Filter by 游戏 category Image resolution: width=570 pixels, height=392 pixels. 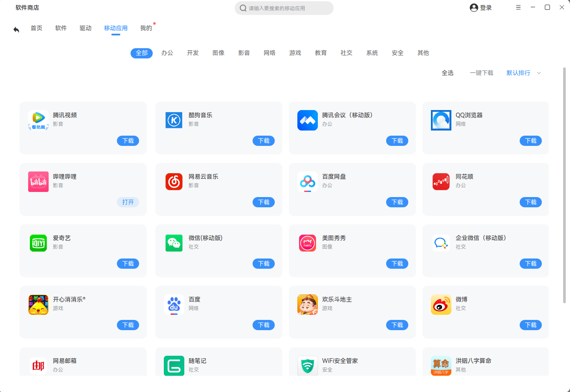[295, 53]
